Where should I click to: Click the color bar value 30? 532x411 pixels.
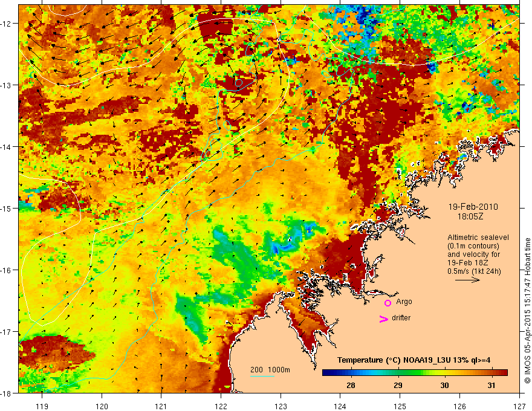tap(444, 385)
